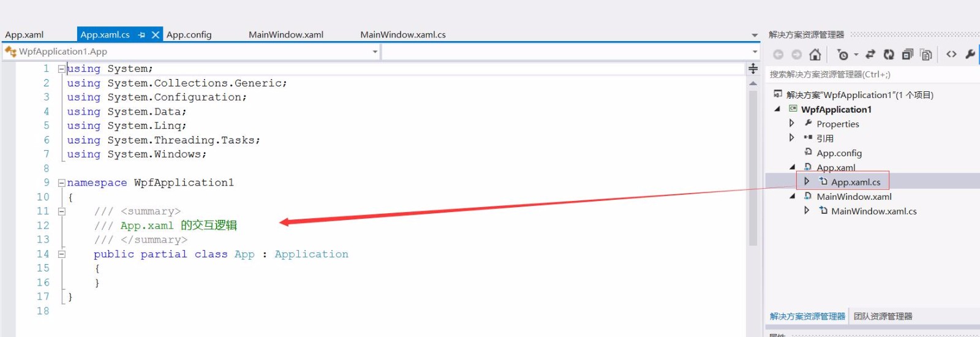Select the WpfApplication1 project name
Viewport: 980px width, 337px height.
coord(836,110)
